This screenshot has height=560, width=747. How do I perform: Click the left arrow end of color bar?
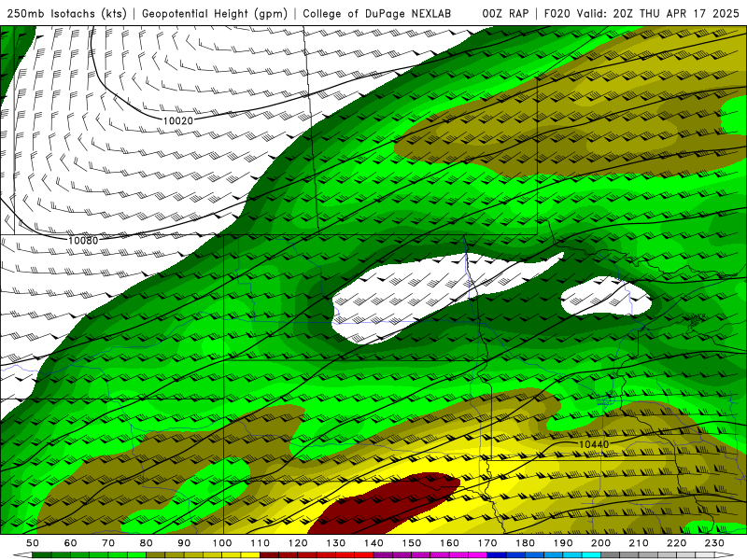22,555
